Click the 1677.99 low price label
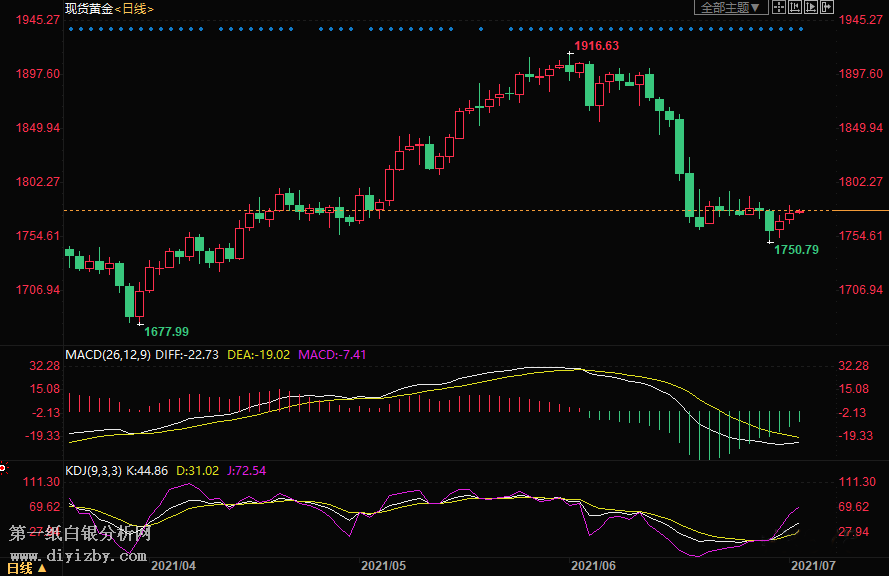The height and width of the screenshot is (576, 889). [166, 331]
